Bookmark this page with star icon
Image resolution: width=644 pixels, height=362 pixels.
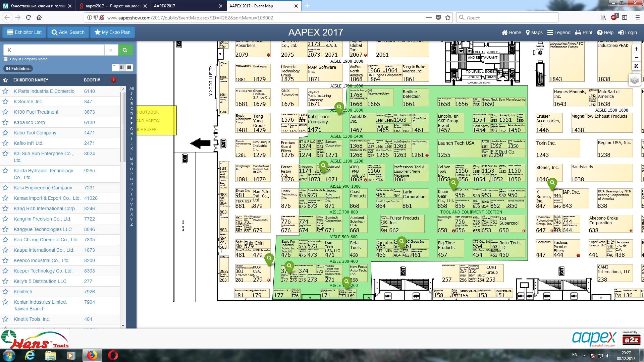448,17
